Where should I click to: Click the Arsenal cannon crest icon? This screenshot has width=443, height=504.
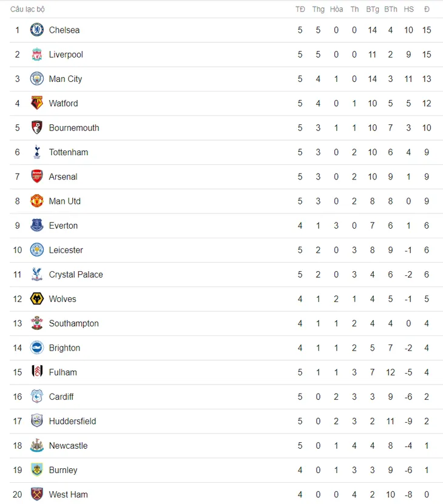click(37, 176)
